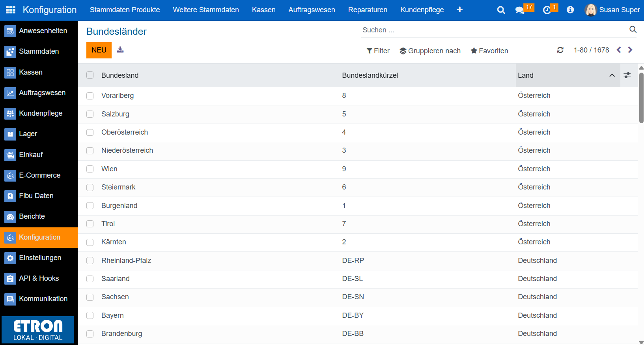This screenshot has height=345, width=644.
Task: Open the Favoriten dropdown
Action: [489, 51]
